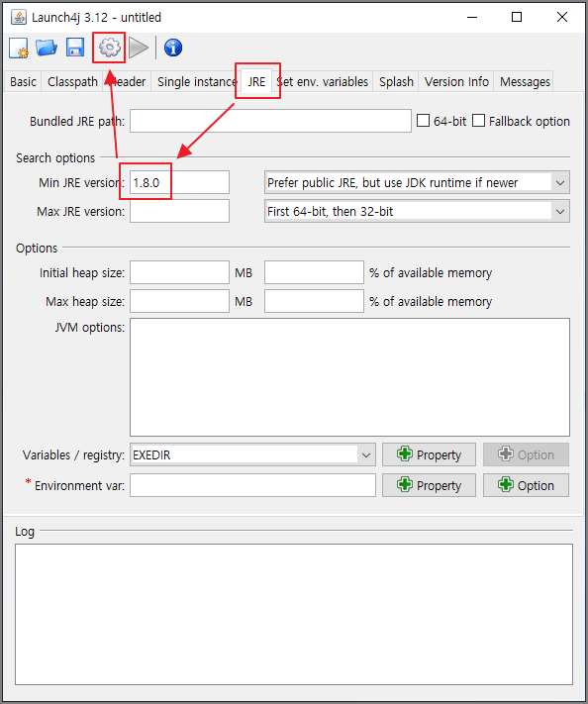588x704 pixels.
Task: Open the JRE preference dropdown
Action: pyautogui.click(x=417, y=183)
